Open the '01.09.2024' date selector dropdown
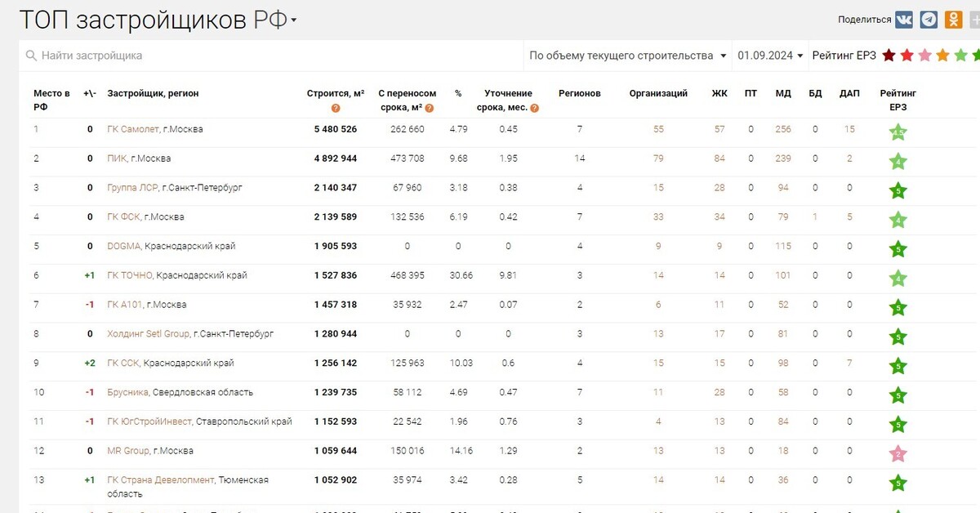 766,56
